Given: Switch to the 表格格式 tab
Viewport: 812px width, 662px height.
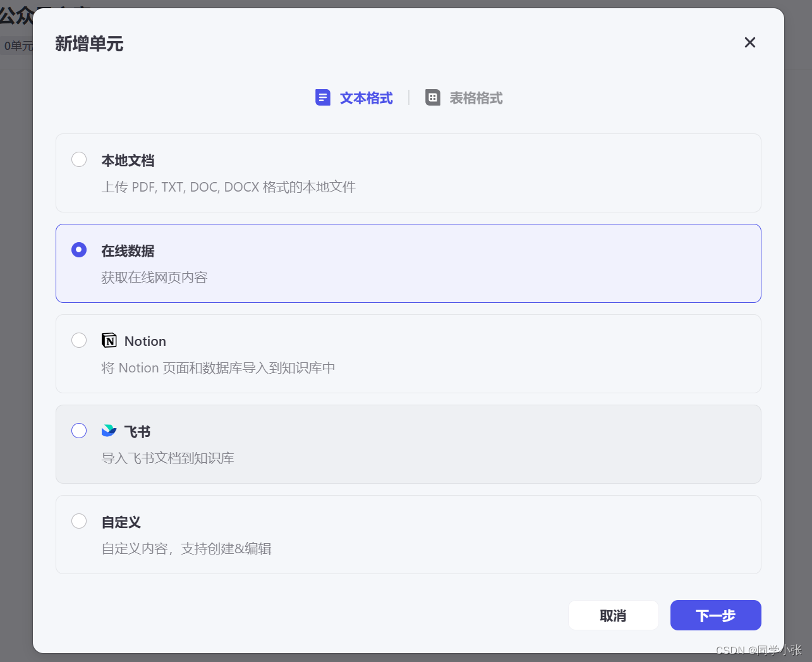Looking at the screenshot, I should tap(464, 98).
